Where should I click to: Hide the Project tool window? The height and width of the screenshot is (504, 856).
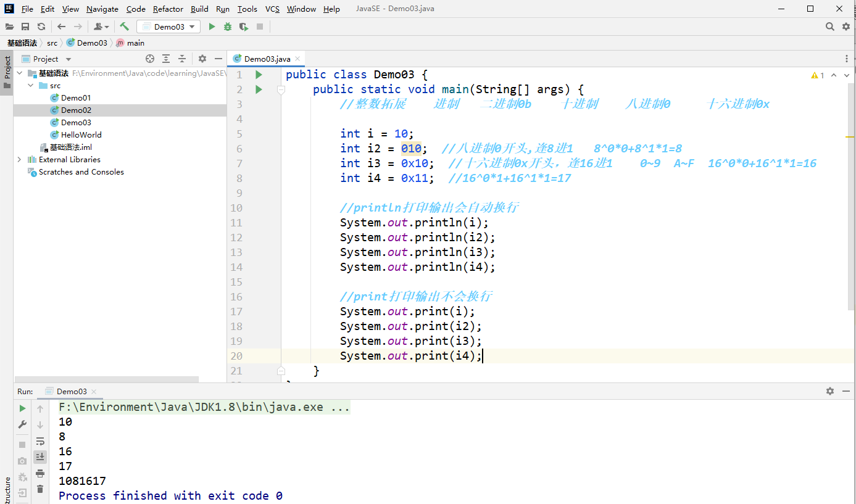point(218,59)
